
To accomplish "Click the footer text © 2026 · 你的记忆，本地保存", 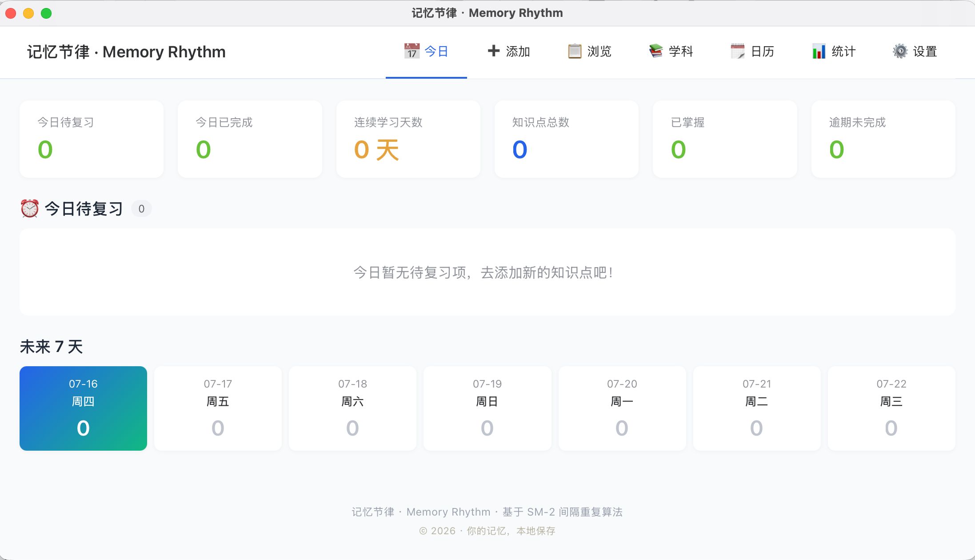I will (487, 531).
